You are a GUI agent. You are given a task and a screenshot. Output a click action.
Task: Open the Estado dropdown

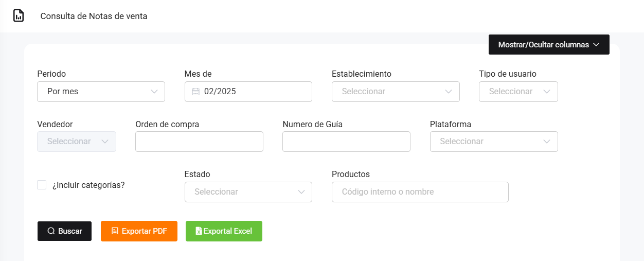click(248, 192)
